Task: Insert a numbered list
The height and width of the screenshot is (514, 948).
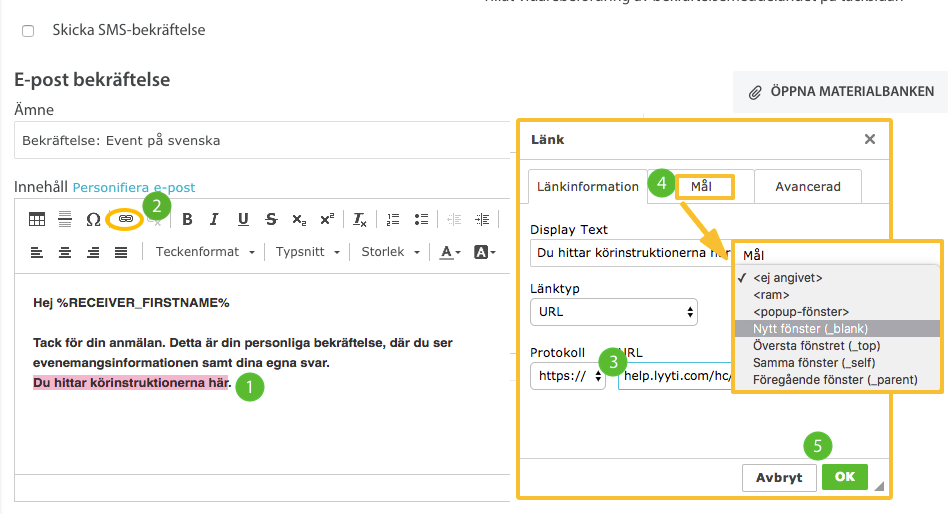Action: [x=393, y=219]
